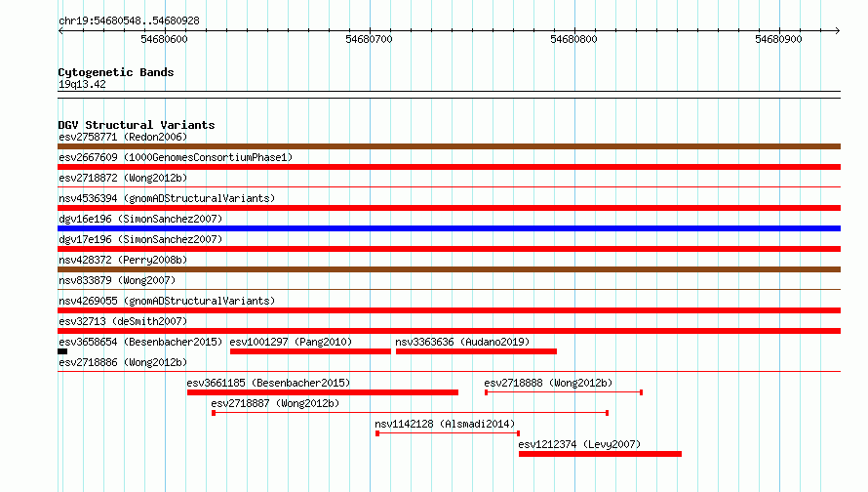Click nsv4269055 (gnomADStructuralVariants) label

pos(167,301)
